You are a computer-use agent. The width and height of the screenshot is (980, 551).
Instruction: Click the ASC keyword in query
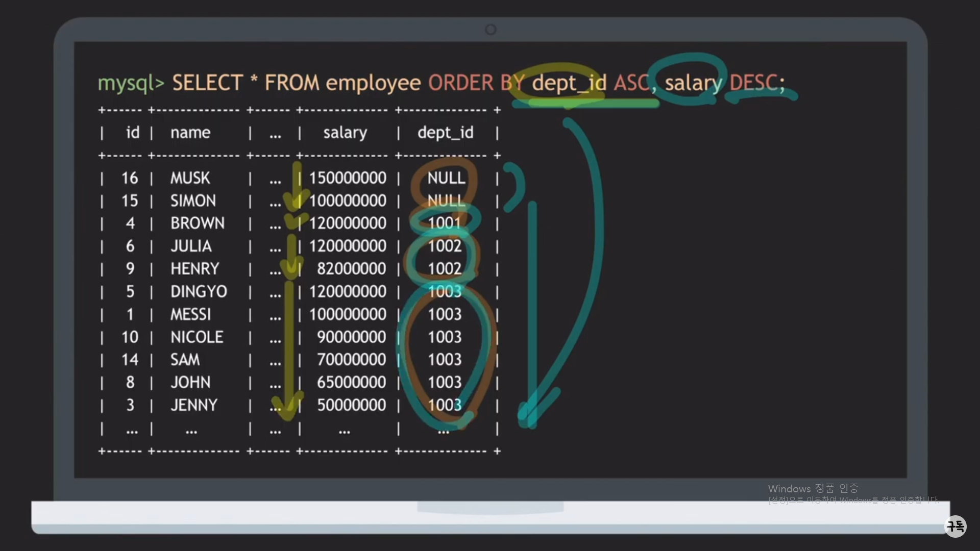(x=631, y=83)
